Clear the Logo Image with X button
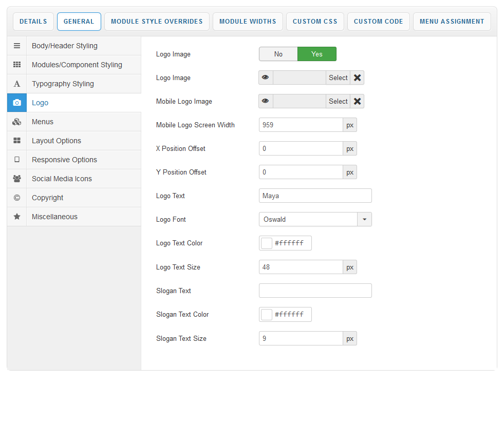504x424 pixels. [x=358, y=78]
